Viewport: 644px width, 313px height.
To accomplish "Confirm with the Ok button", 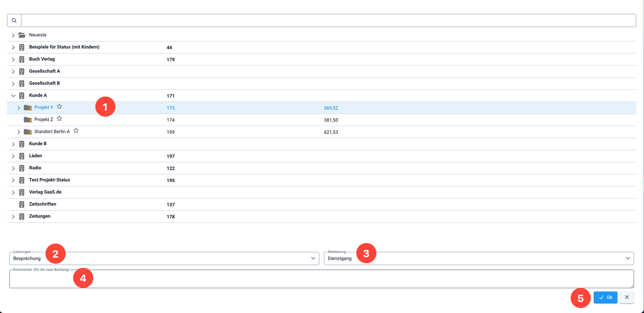I will click(x=605, y=297).
